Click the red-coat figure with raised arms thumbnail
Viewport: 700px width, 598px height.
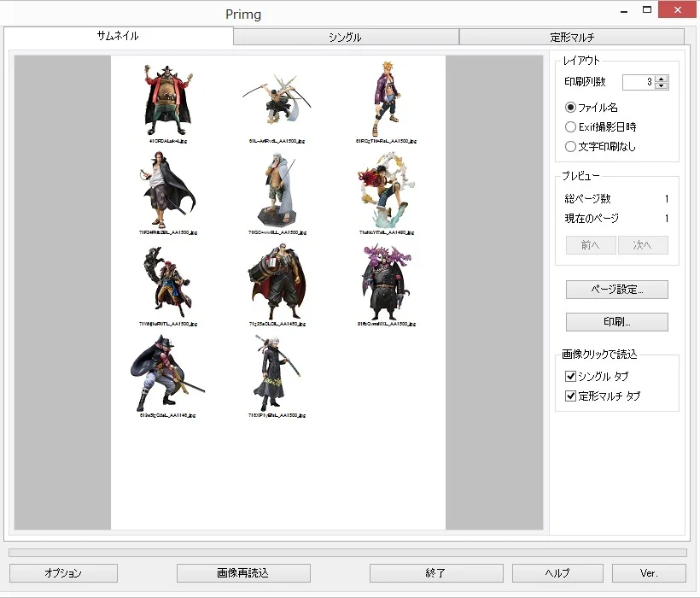tap(168, 100)
